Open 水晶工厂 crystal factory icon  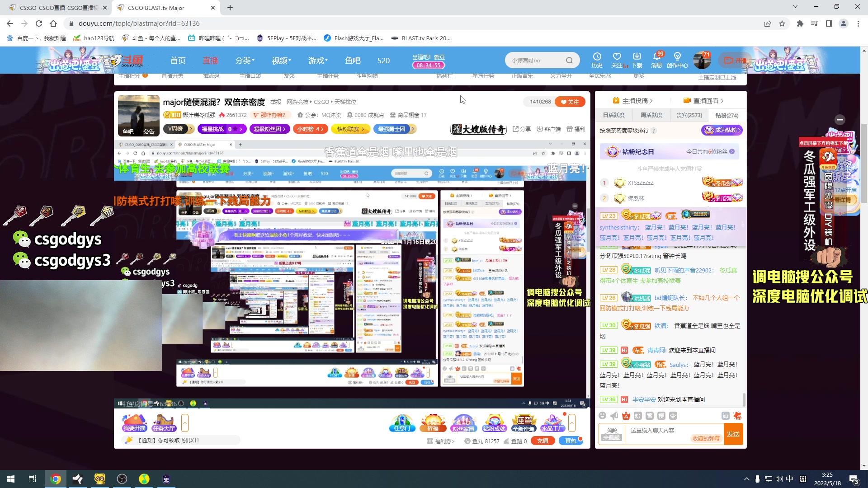(552, 423)
